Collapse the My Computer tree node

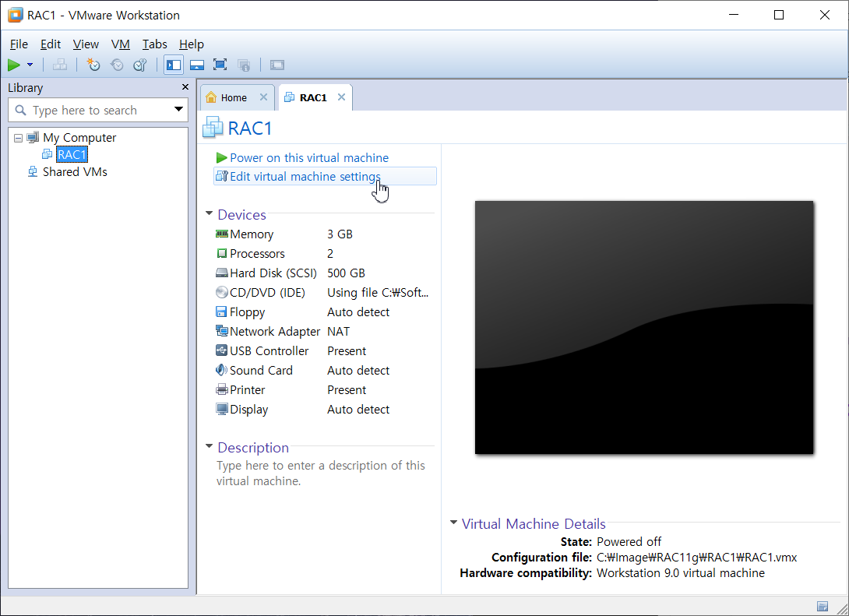click(19, 138)
